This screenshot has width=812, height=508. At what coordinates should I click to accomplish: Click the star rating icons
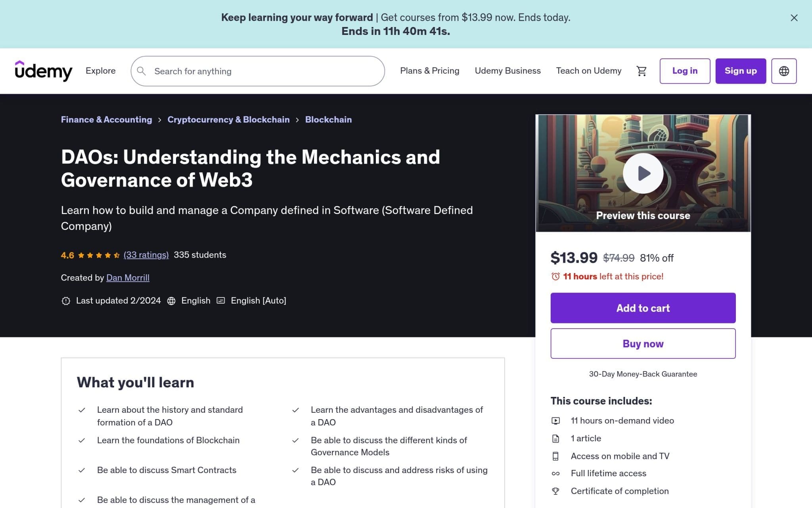pos(99,255)
